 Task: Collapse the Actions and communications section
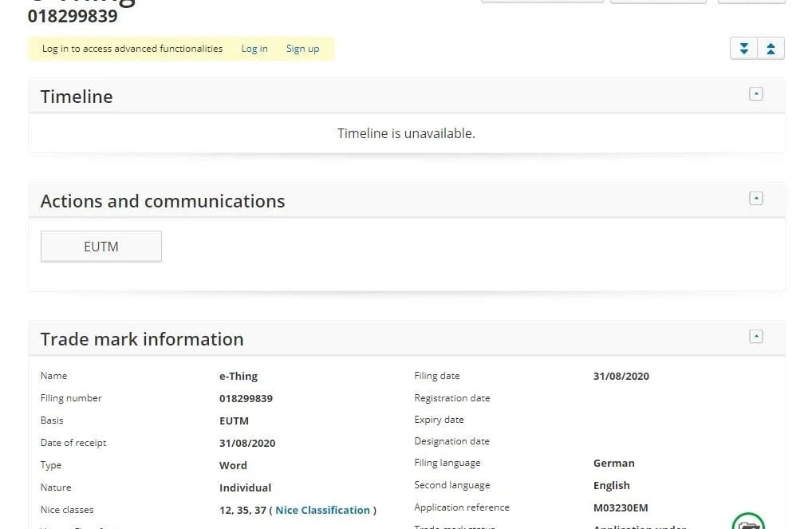(x=756, y=199)
